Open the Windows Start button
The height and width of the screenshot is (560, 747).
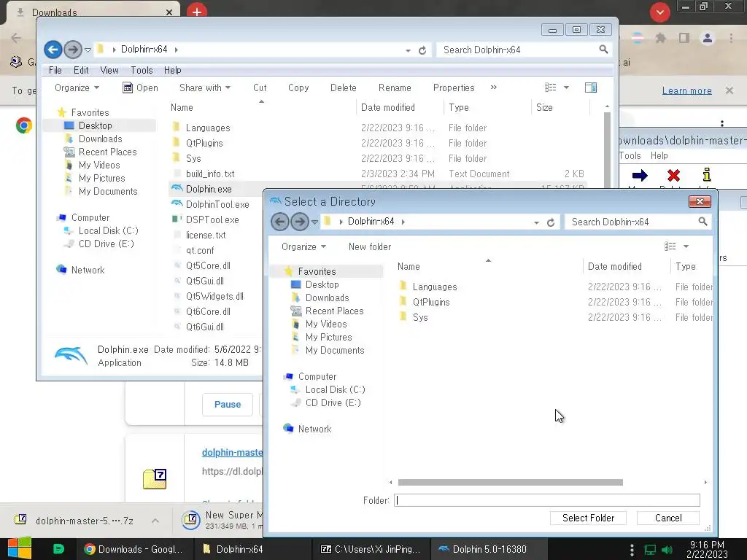(x=20, y=548)
